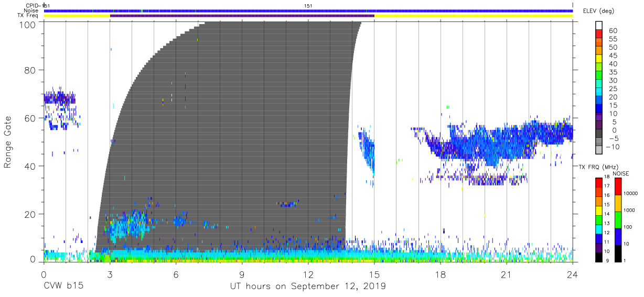
Task: Click the '151' value in the CPID strip center
Action: (x=308, y=6)
